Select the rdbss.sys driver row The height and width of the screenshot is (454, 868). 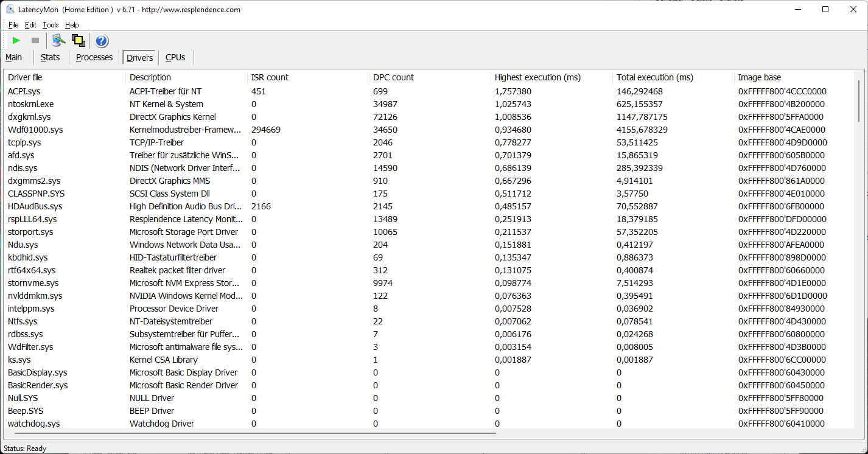click(x=429, y=334)
